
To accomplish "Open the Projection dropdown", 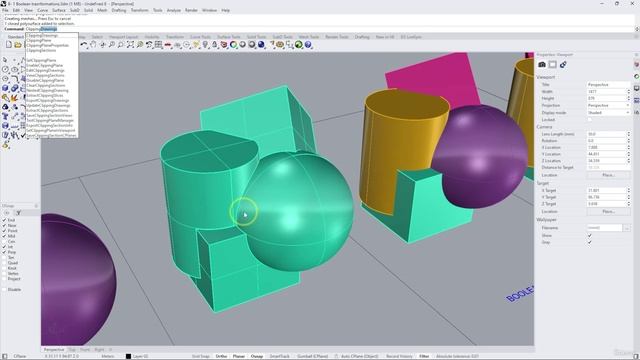I will click(x=608, y=105).
